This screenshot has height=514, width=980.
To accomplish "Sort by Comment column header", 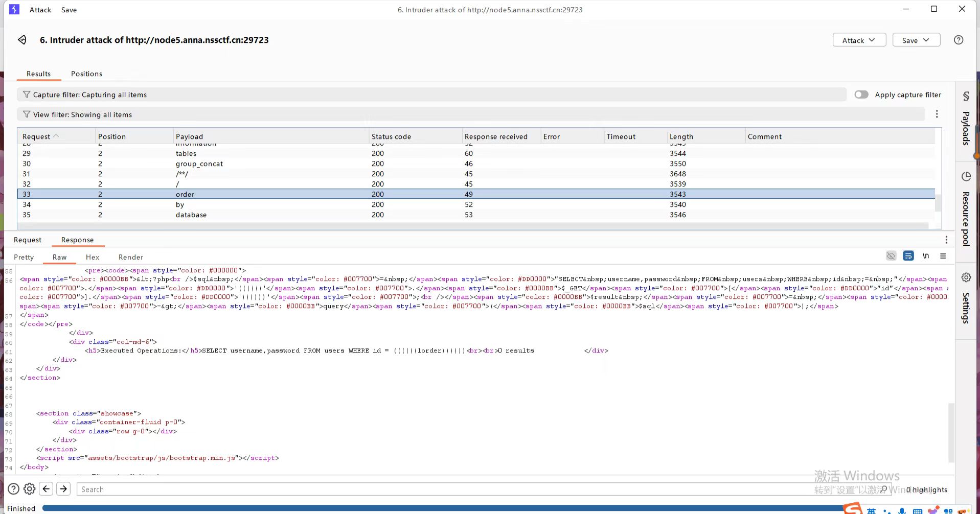I will pyautogui.click(x=840, y=136).
